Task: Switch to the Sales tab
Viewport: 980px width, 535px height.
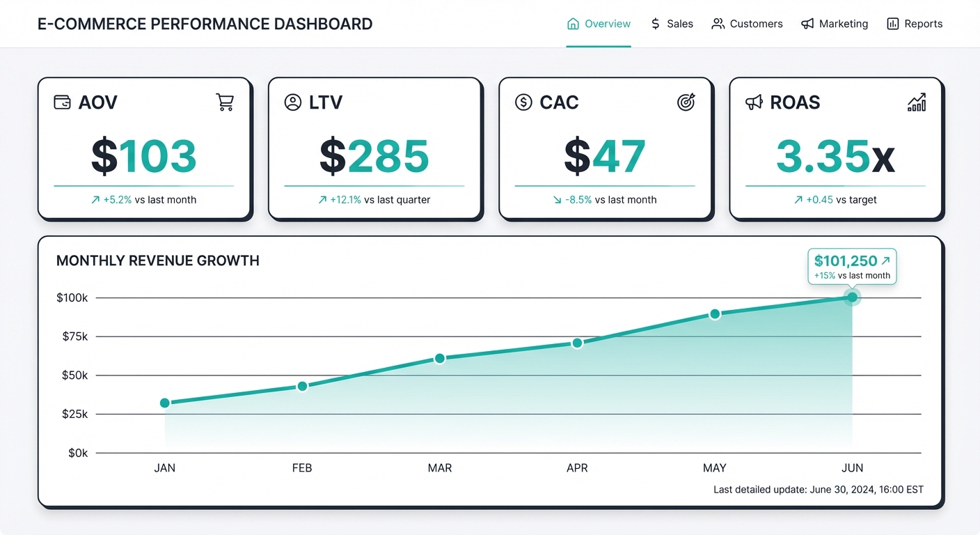Action: (680, 23)
